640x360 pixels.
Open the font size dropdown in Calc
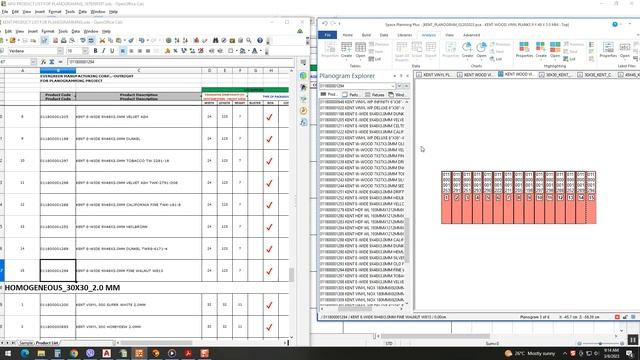[x=85, y=51]
